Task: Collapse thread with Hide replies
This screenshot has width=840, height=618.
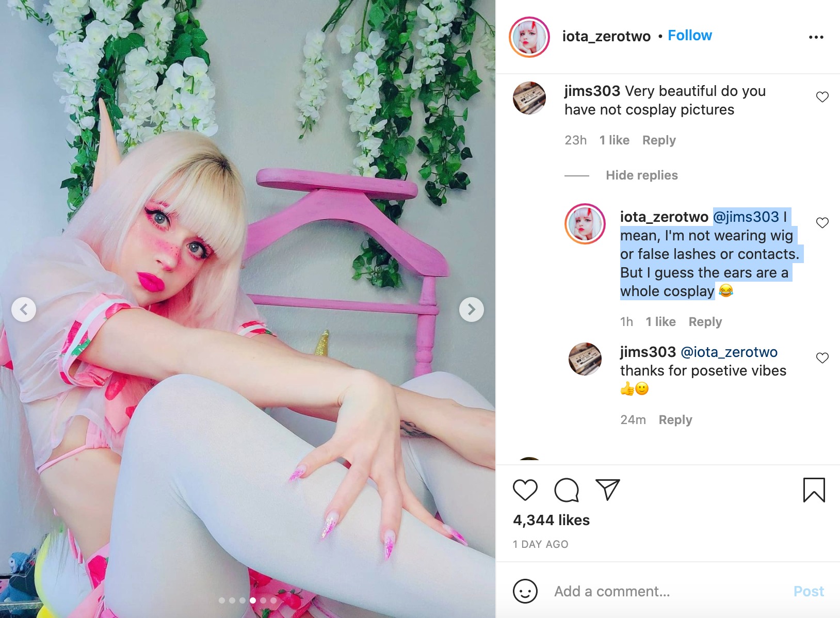Action: point(642,175)
